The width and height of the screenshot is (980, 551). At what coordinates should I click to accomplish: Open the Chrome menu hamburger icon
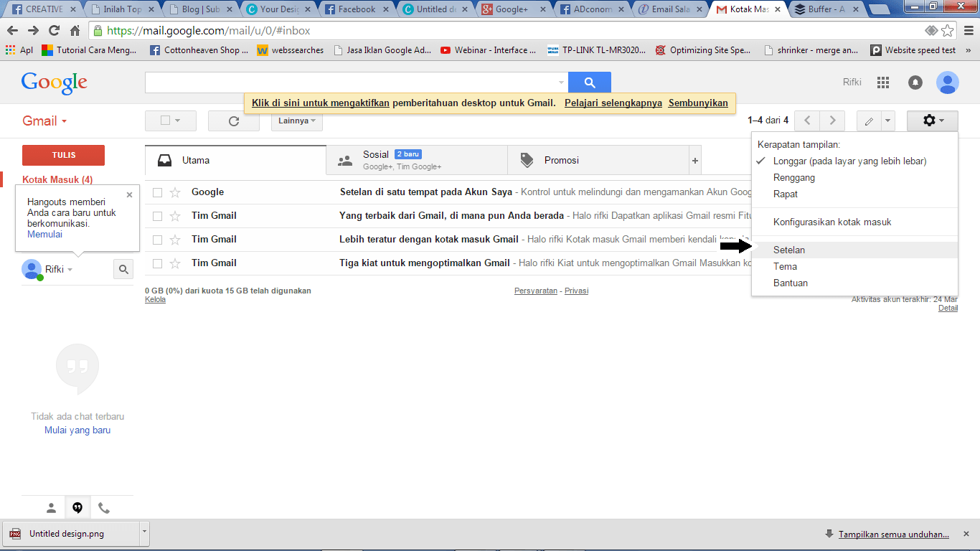coord(968,31)
